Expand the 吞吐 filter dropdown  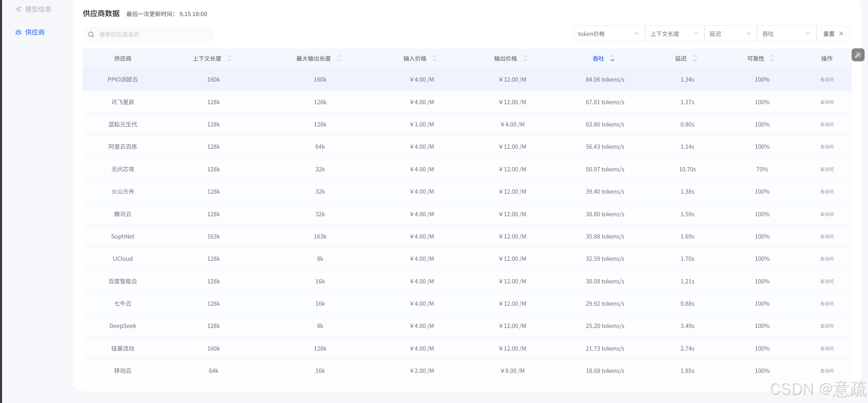click(786, 34)
